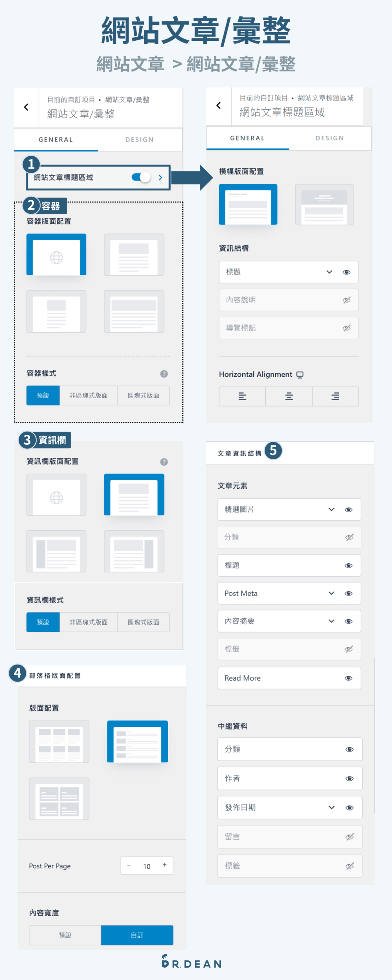Screen dimensions: 392x980
Task: Switch to DESIGN tab in 網站文章/彙整 panel
Action: pyautogui.click(x=140, y=140)
